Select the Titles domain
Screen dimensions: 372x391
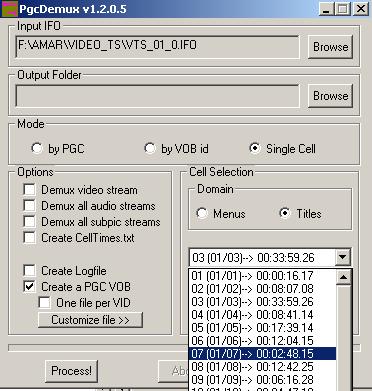coord(285,213)
